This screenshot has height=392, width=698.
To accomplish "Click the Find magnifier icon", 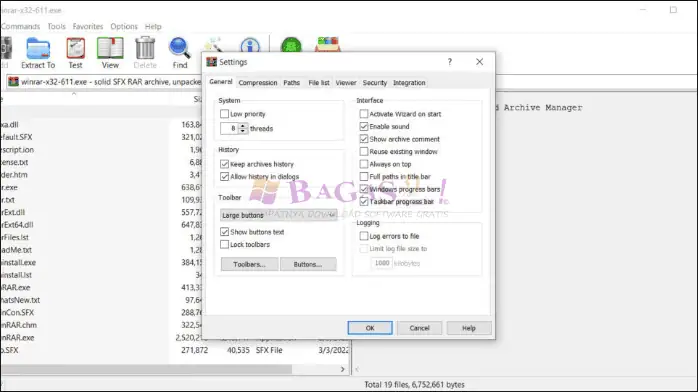I will pyautogui.click(x=179, y=48).
